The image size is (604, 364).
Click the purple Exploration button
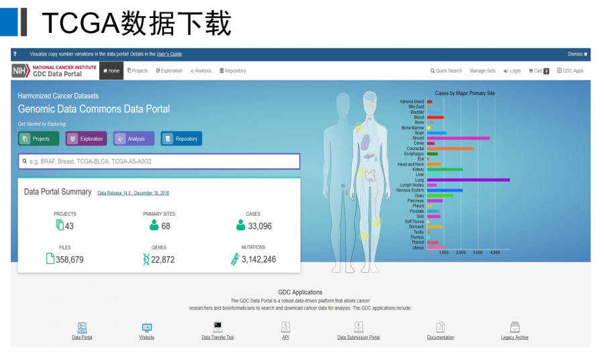pos(87,139)
